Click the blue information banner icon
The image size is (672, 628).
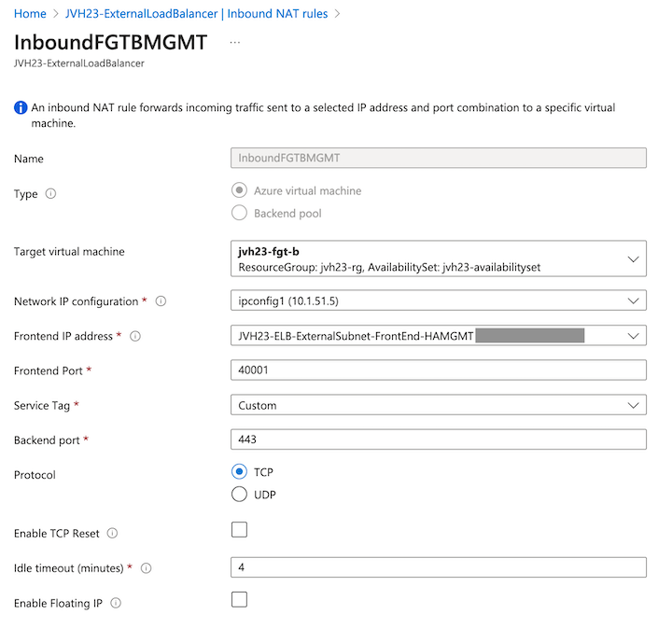pos(21,108)
